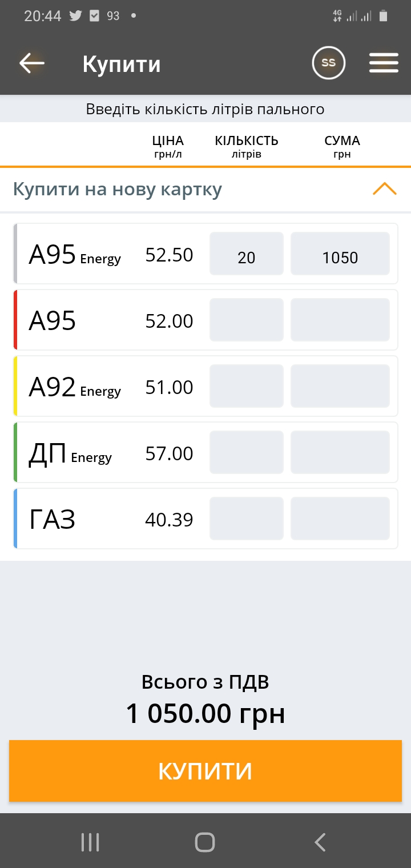This screenshot has height=868, width=411.
Task: Tap the red A95 color stripe
Action: click(16, 320)
